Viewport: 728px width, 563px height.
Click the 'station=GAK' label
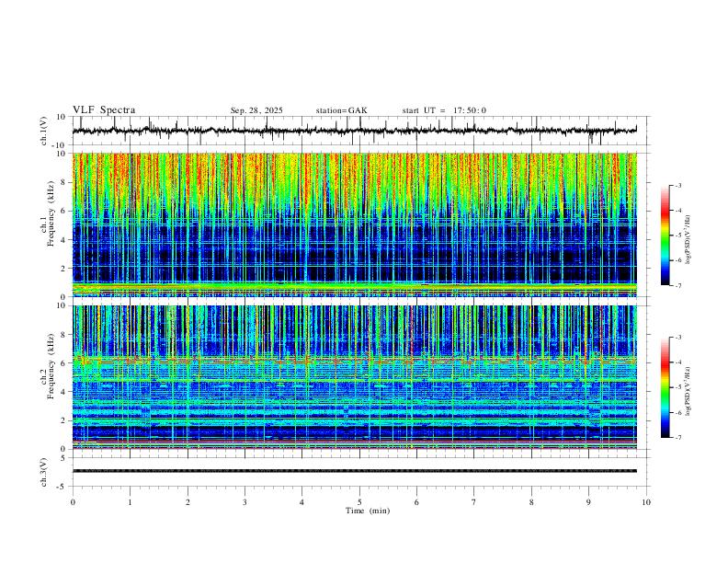[341, 110]
